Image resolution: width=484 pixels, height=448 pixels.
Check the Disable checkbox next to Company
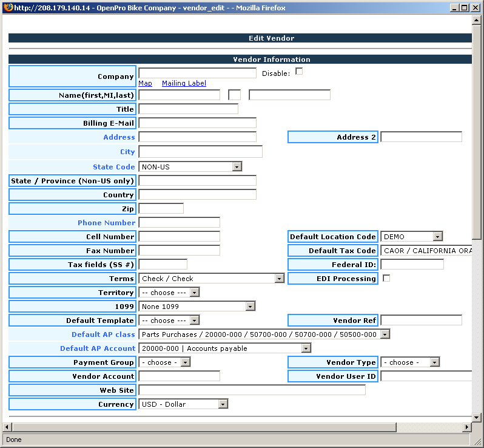(299, 72)
